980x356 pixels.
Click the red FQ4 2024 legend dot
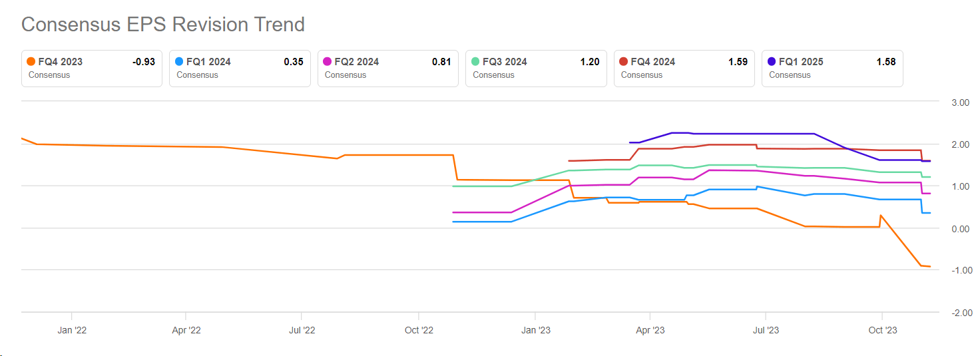[624, 62]
